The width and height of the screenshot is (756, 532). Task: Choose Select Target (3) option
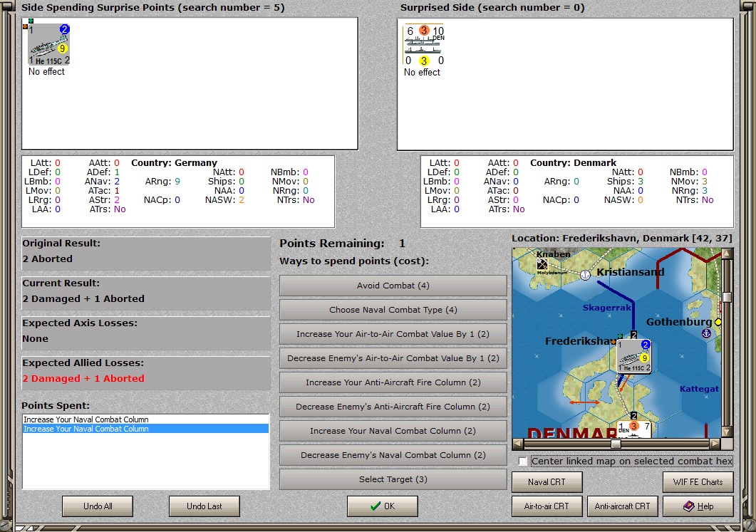pos(393,479)
